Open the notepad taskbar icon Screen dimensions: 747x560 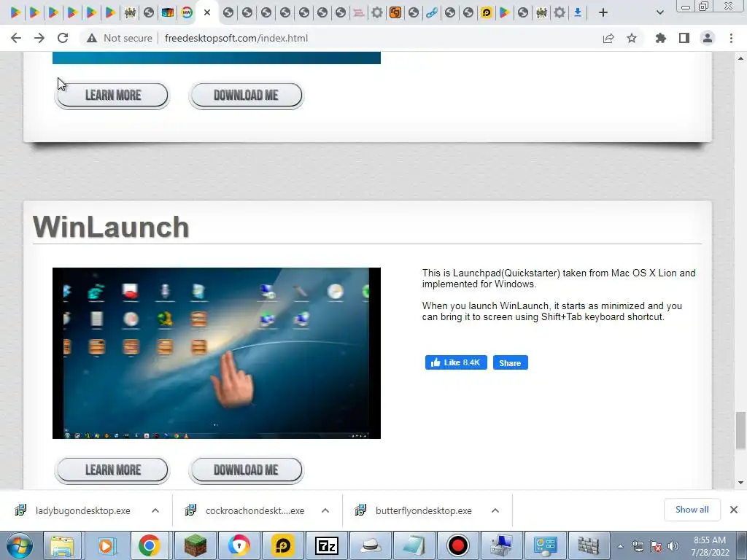tap(414, 545)
